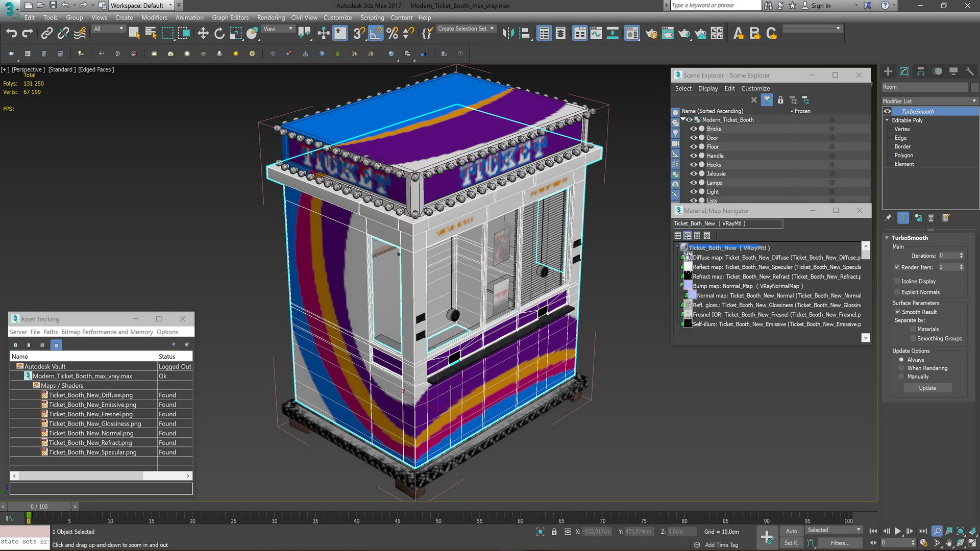Select the When Rendering radio option

click(x=901, y=368)
